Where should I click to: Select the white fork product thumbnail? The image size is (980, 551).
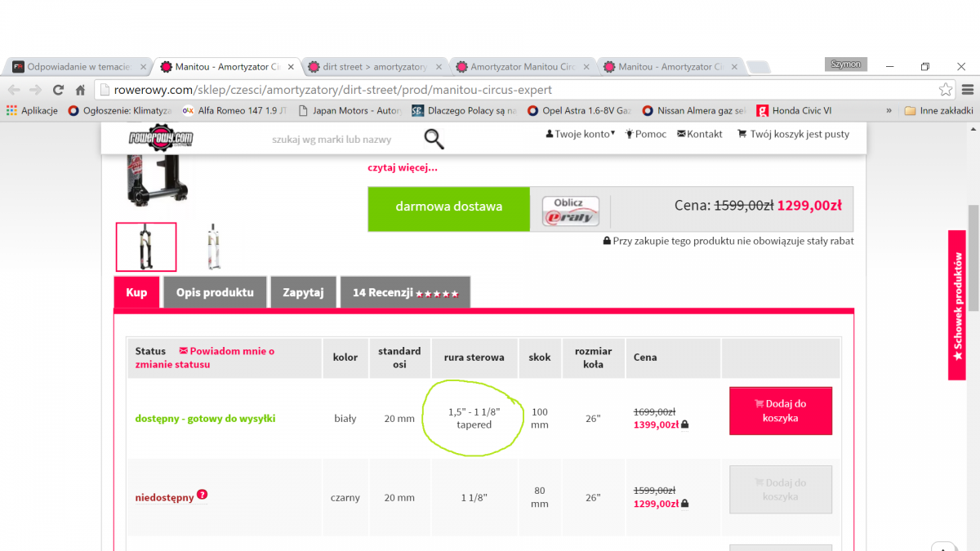(x=212, y=246)
